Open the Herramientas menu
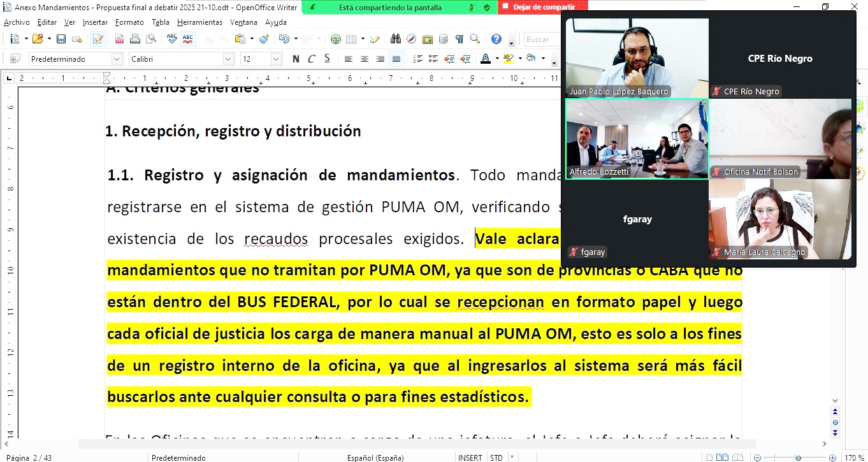The height and width of the screenshot is (462, 868). point(199,22)
